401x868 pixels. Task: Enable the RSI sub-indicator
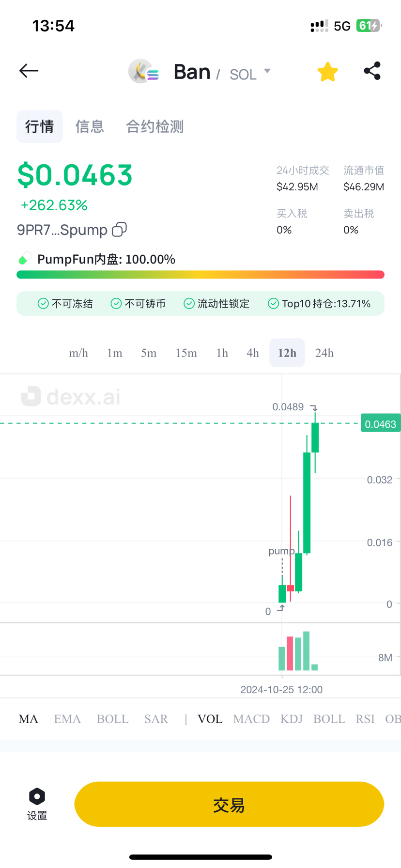tap(365, 719)
